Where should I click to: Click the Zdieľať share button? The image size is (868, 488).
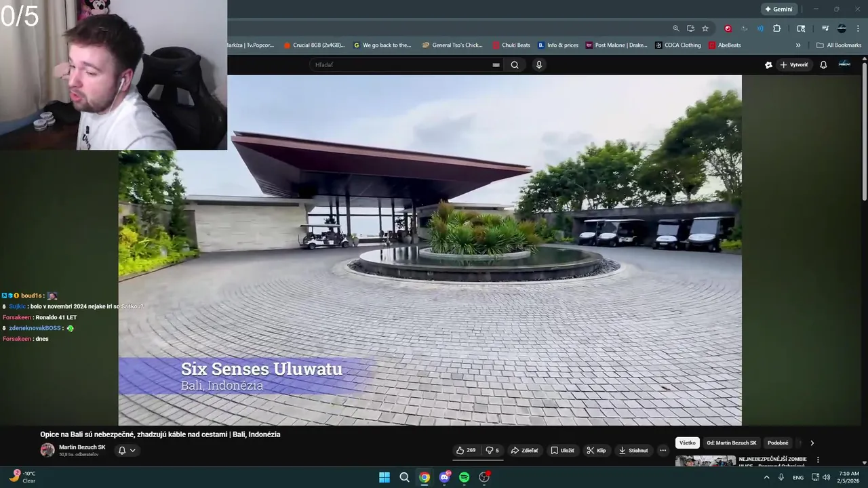tap(524, 450)
